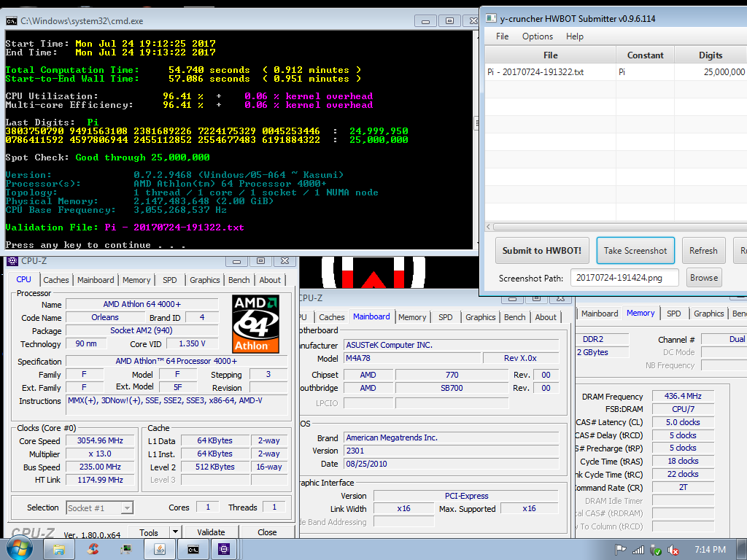Click the Browse button next to Screenshot Path
This screenshot has height=560, width=747.
(x=704, y=278)
